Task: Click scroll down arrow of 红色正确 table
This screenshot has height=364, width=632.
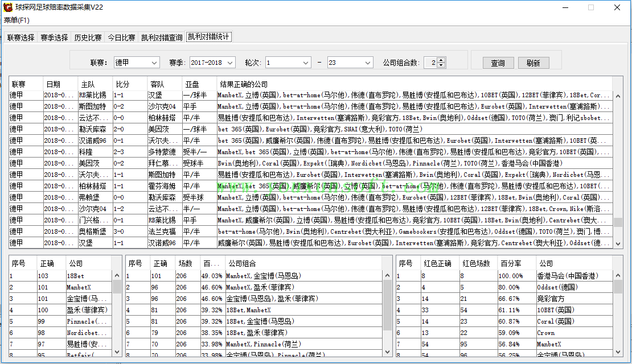Action: point(618,351)
